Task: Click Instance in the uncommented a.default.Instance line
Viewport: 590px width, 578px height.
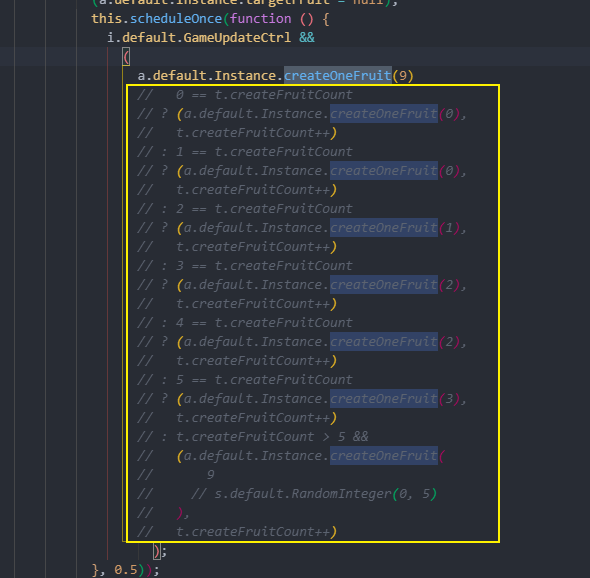Action: [245, 76]
